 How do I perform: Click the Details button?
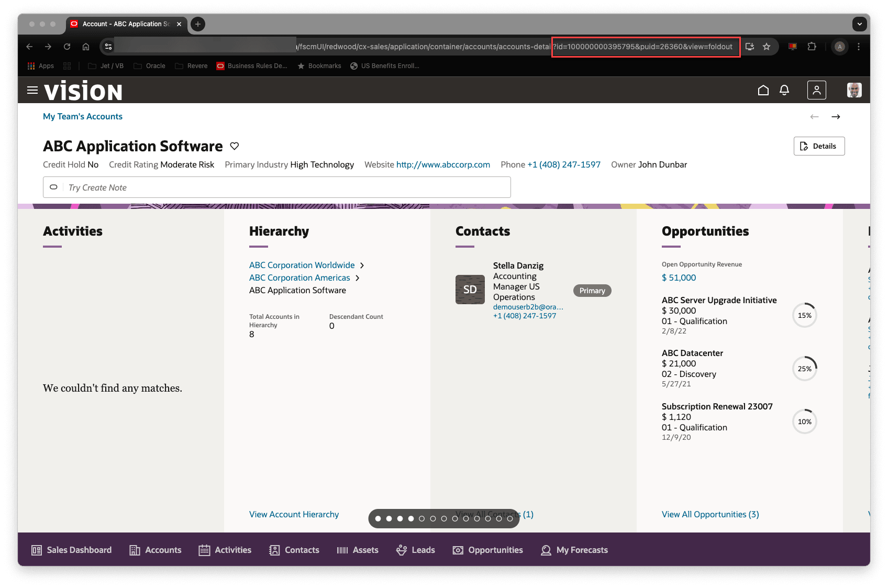point(819,146)
